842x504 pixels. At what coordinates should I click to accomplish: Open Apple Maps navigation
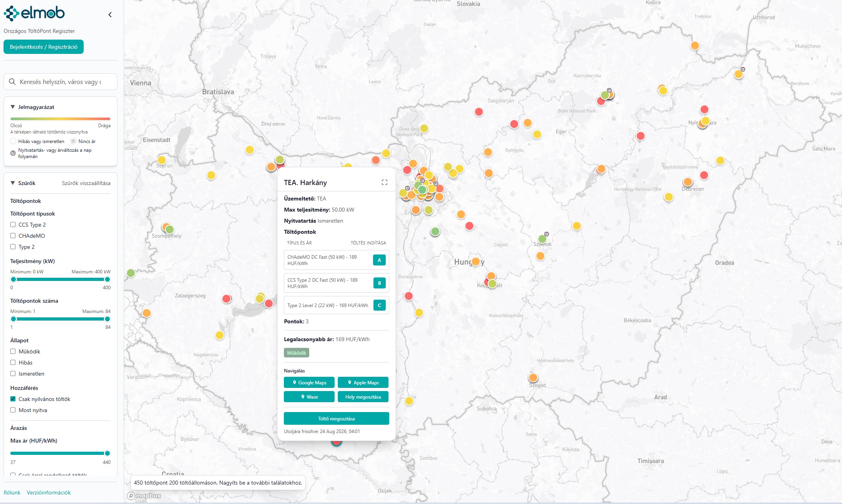pos(363,382)
